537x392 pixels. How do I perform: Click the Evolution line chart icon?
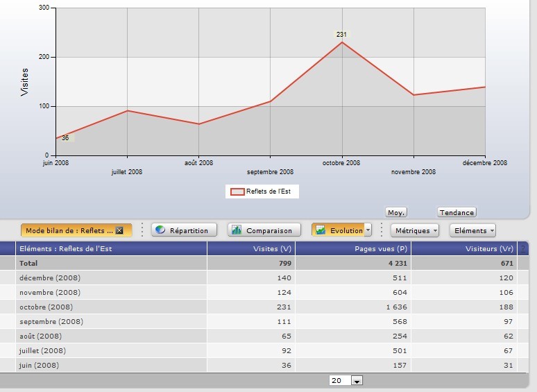click(321, 230)
